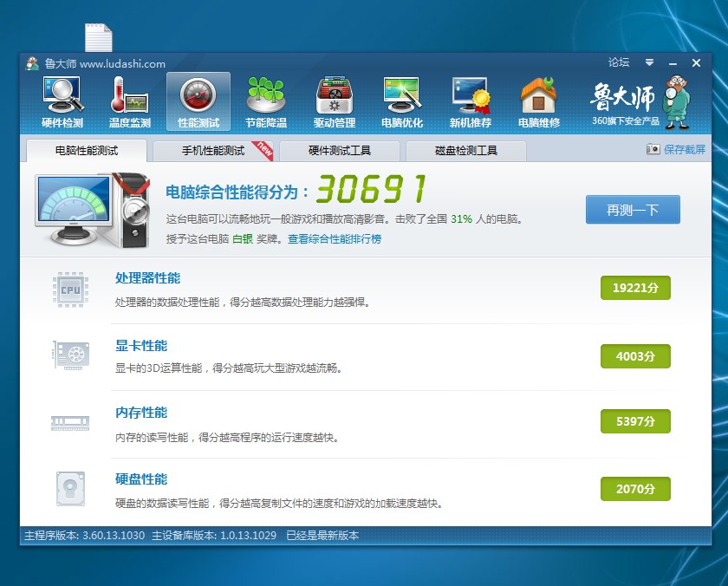This screenshot has width=728, height=586.
Task: Open 电脑优化 PC optimization
Action: pyautogui.click(x=402, y=102)
